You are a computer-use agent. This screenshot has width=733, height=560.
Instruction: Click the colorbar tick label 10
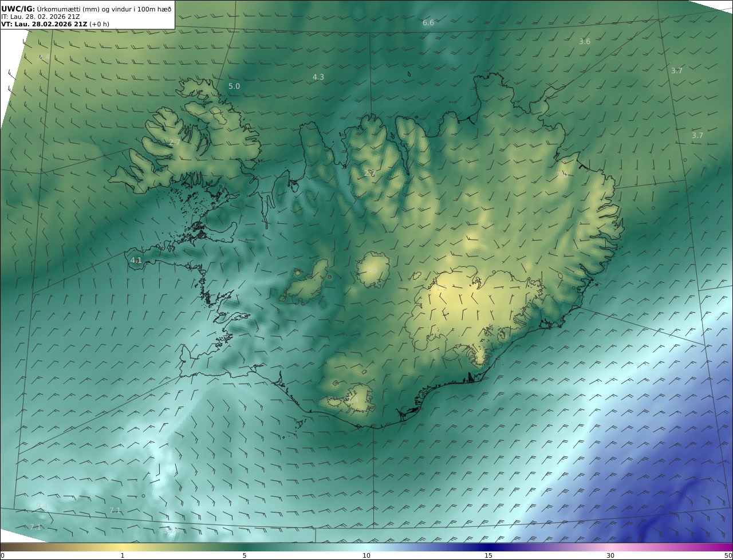coord(366,555)
